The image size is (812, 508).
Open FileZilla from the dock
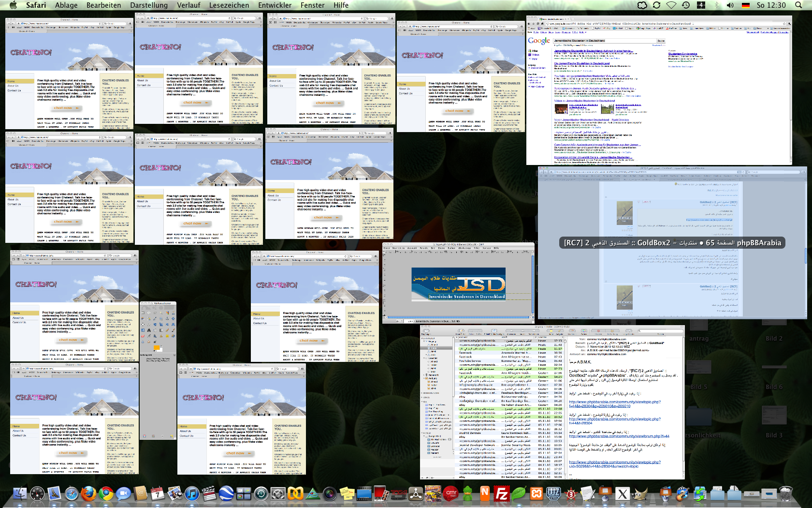tap(501, 494)
